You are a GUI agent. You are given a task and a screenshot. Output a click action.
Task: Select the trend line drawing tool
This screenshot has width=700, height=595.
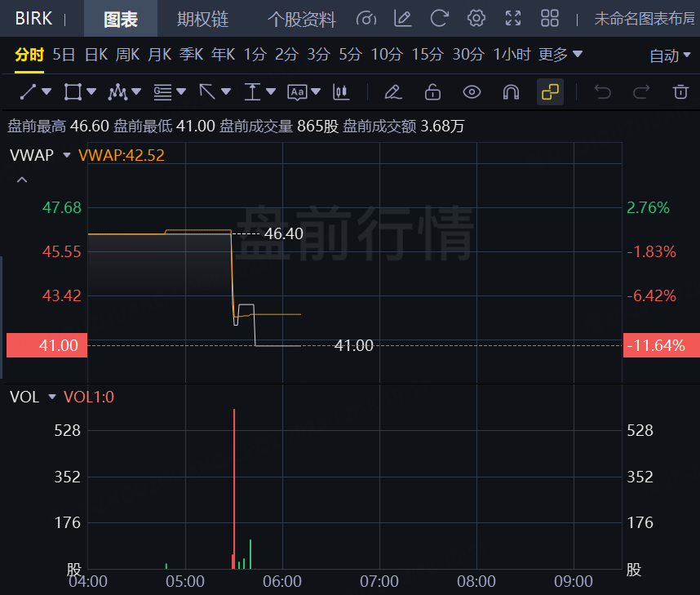click(x=29, y=91)
